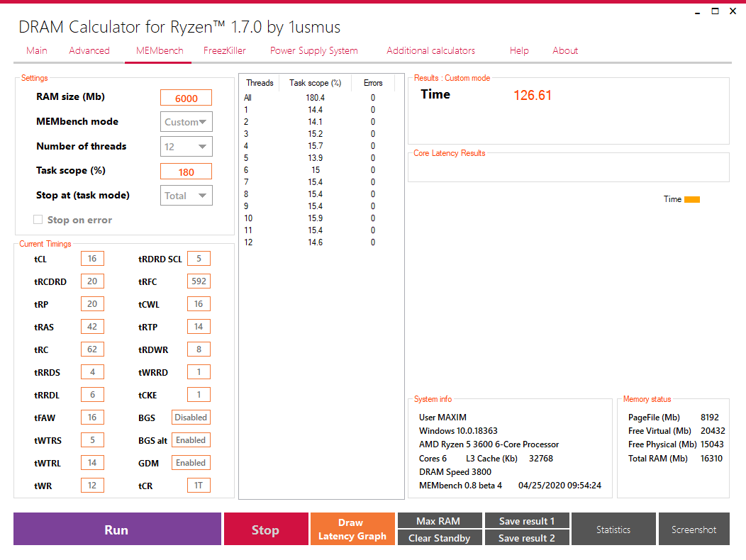Click the tWRRD value field

[x=199, y=371]
